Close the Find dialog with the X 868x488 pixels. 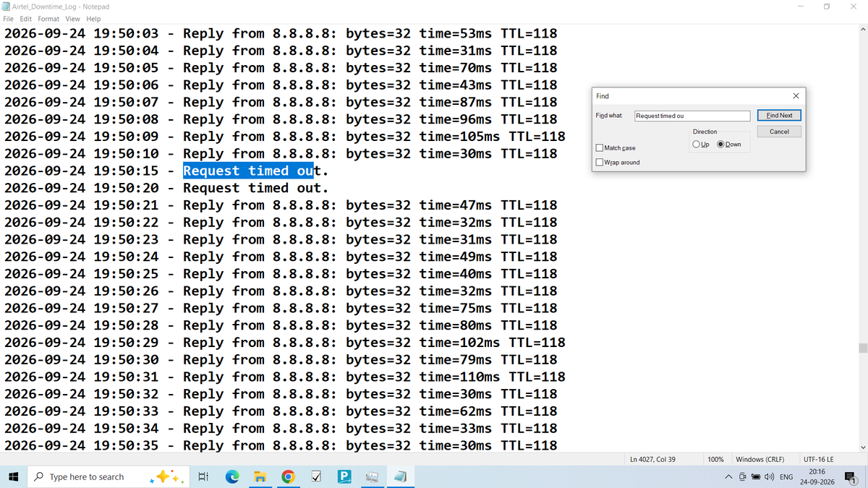[x=796, y=95]
